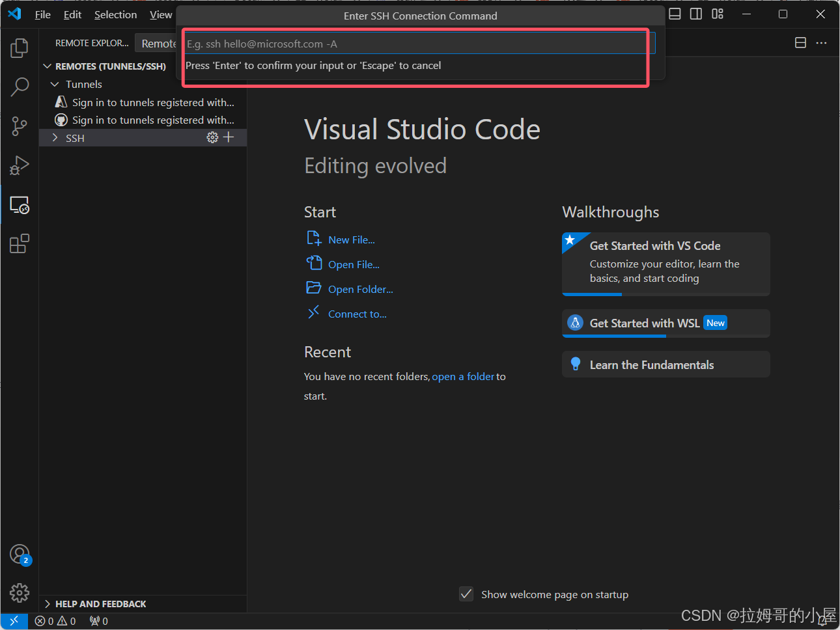Select Sign in to tunnels with GitHub row

(x=143, y=120)
